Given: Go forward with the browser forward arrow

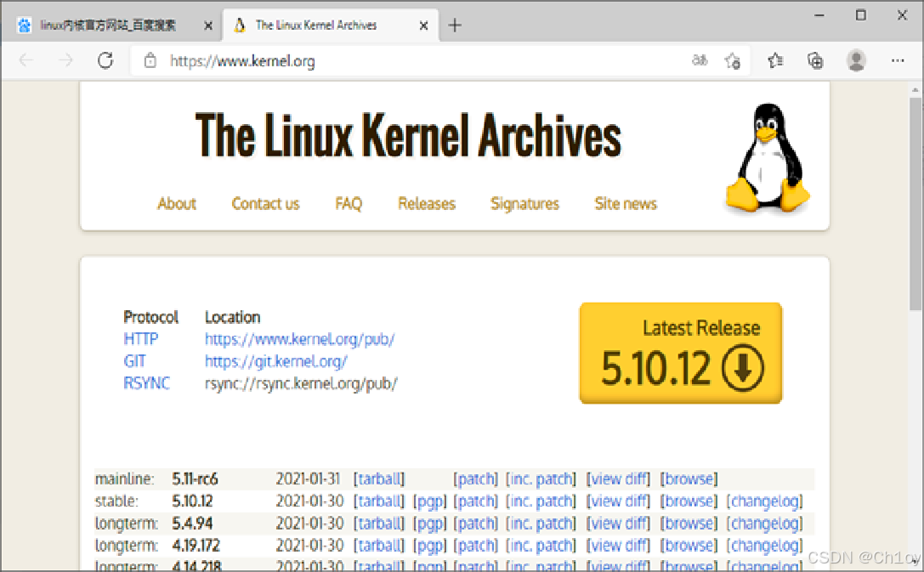Looking at the screenshot, I should (66, 60).
